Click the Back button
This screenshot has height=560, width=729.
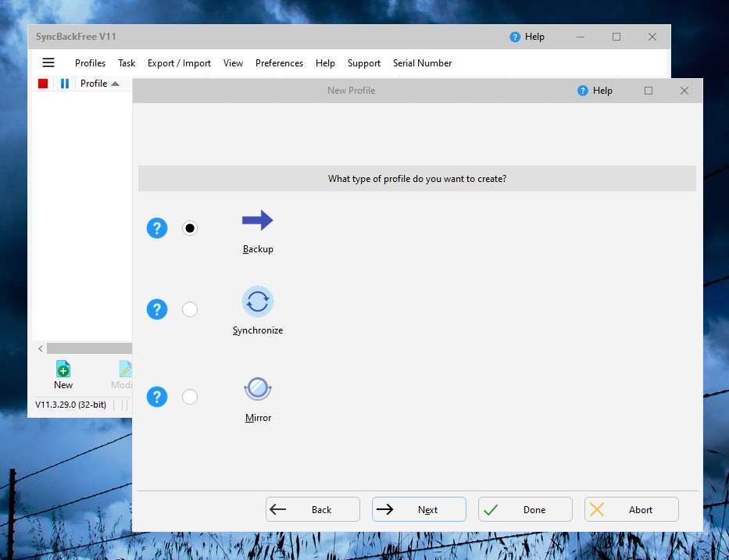point(313,509)
